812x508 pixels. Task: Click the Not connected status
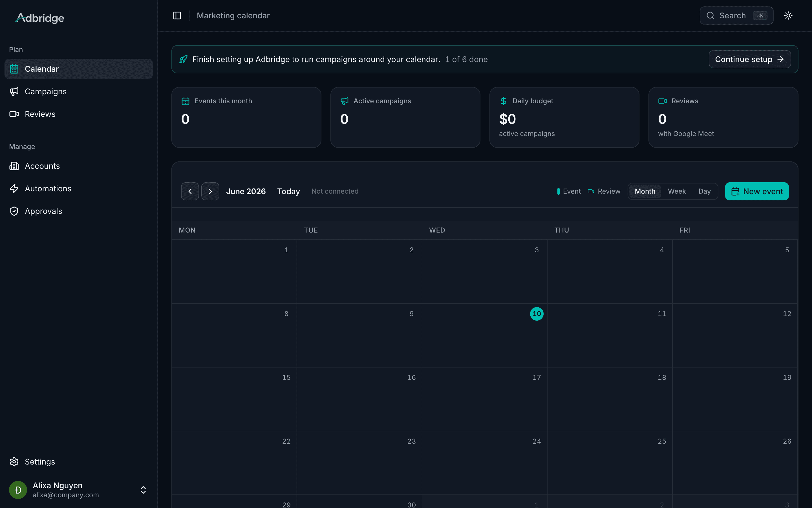335,191
